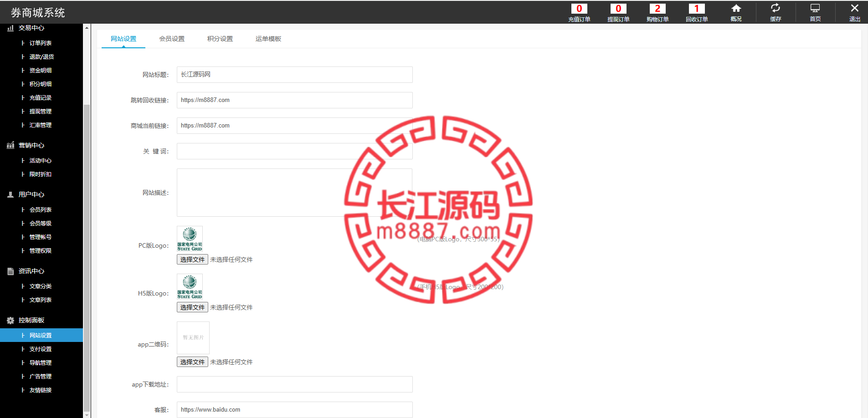
Task: Select highlighted 网站设置 sidebar item
Action: click(41, 335)
